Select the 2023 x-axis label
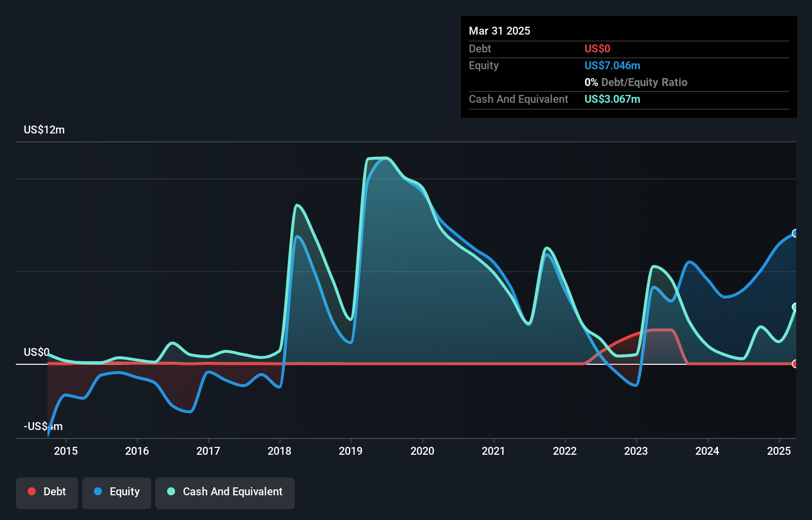812x520 pixels. click(636, 451)
